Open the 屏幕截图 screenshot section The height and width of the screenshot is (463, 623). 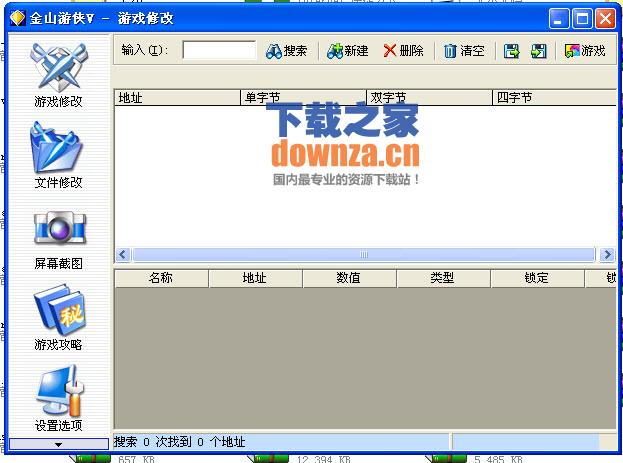click(x=58, y=240)
